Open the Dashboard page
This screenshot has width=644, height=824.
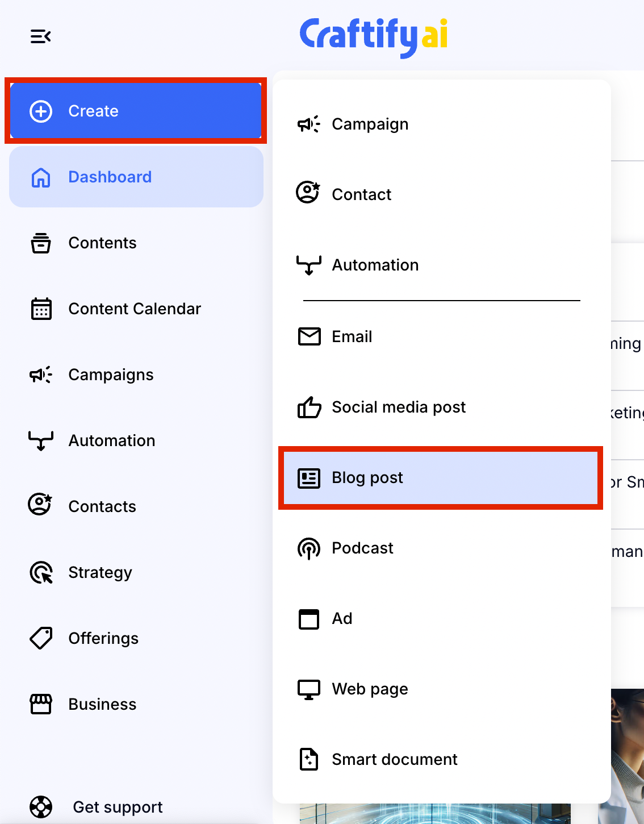(x=136, y=177)
